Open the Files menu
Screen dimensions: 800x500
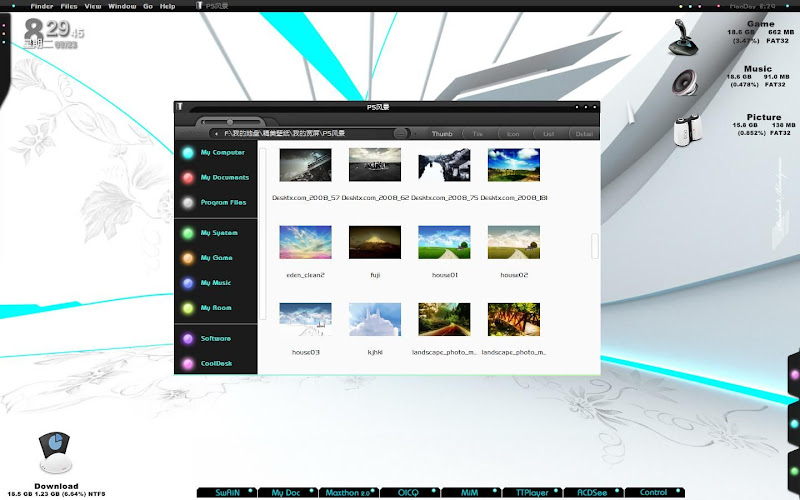(69, 6)
